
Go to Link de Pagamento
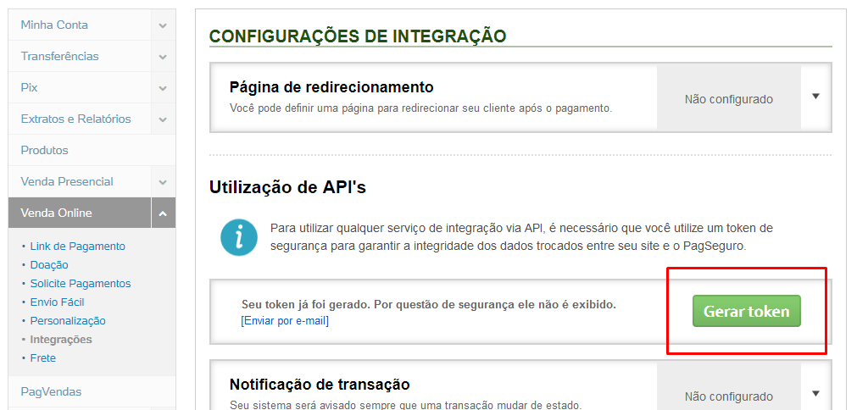77,247
